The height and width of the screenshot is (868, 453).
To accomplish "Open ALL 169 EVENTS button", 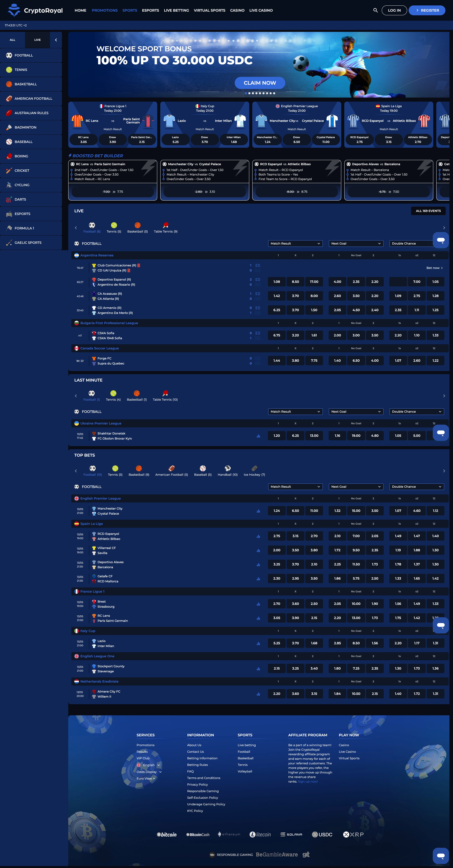I will tap(428, 211).
